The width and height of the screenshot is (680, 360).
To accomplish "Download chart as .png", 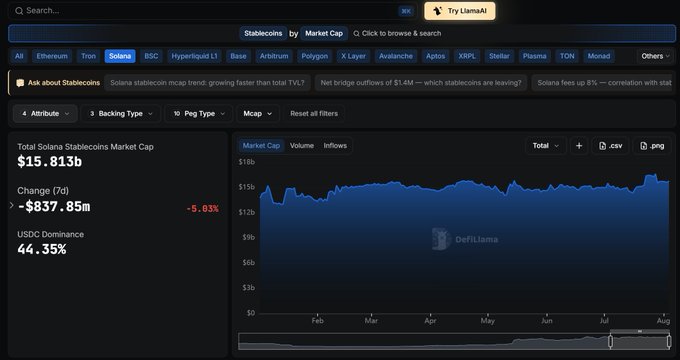I will click(652, 146).
